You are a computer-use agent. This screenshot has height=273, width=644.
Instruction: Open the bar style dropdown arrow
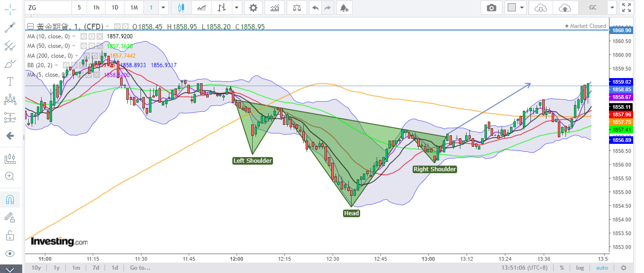click(236, 8)
